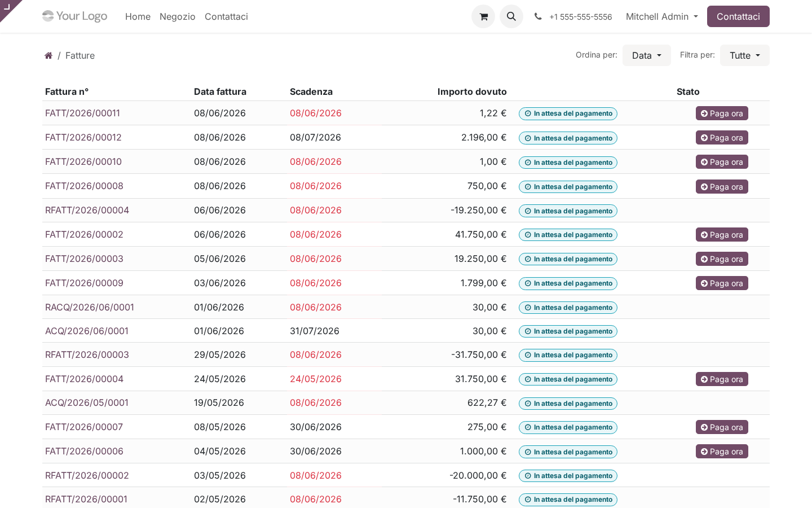812x508 pixels.
Task: Expand Mitchell Admin user dropdown
Action: point(662,16)
